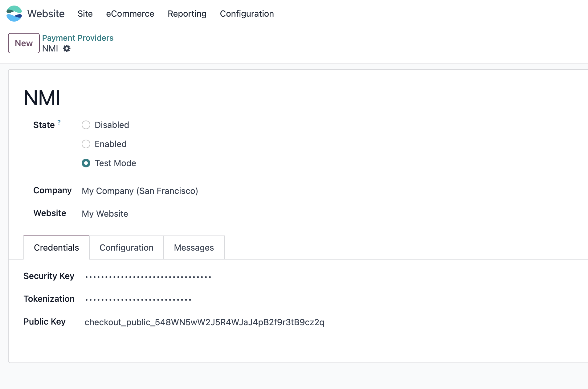Click the NMI breadcrumb record name
Viewport: 588px width, 389px height.
click(50, 49)
